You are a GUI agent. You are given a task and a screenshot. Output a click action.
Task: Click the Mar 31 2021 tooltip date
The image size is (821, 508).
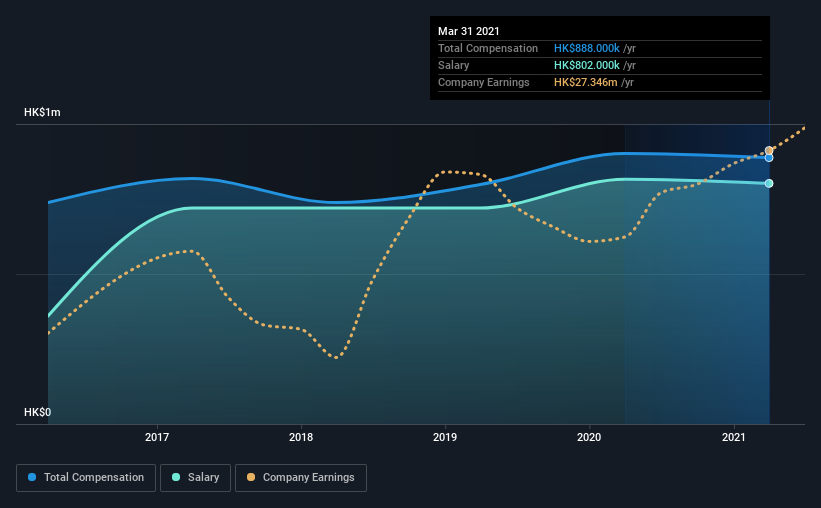(469, 31)
